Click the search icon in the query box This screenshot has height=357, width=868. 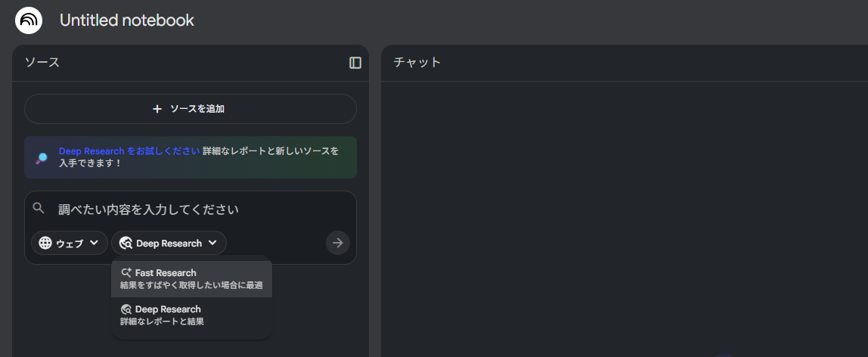39,208
